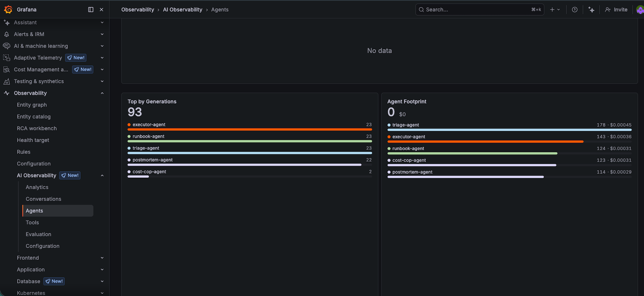The image size is (644, 296).
Task: Toggle the dock sidebar menu icon
Action: tap(91, 9)
